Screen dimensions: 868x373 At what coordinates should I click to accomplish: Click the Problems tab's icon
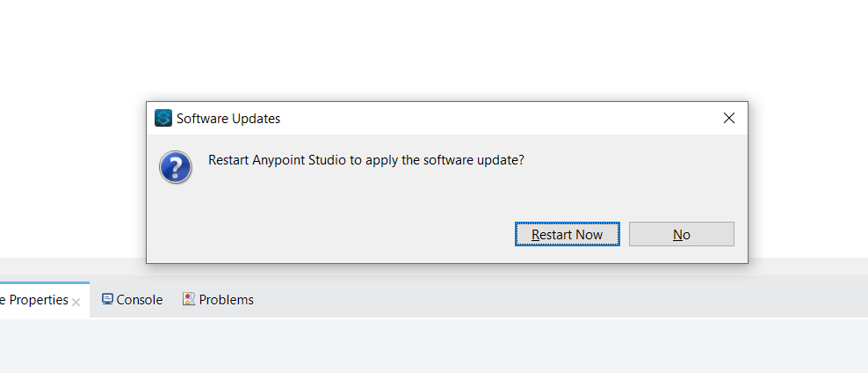(x=188, y=299)
